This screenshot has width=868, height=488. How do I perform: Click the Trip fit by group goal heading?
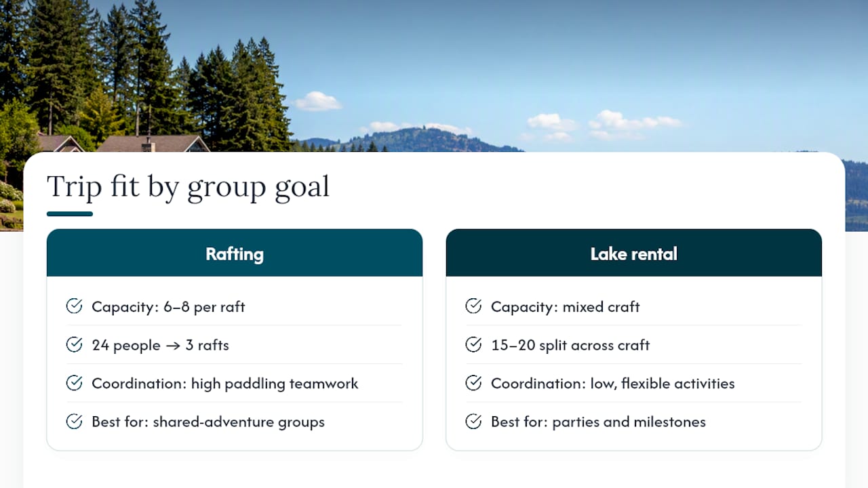coord(188,186)
